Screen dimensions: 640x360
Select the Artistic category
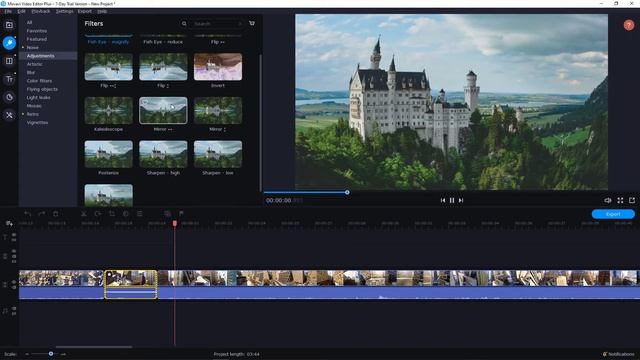tap(34, 64)
